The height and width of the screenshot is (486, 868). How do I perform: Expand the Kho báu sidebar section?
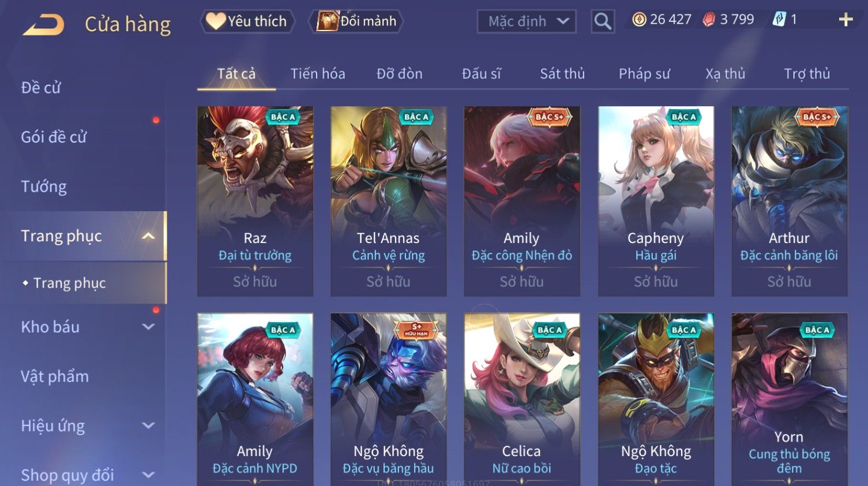pos(148,327)
